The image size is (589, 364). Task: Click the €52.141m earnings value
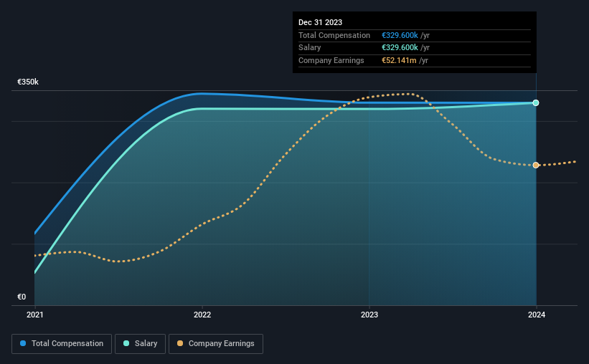coord(399,60)
